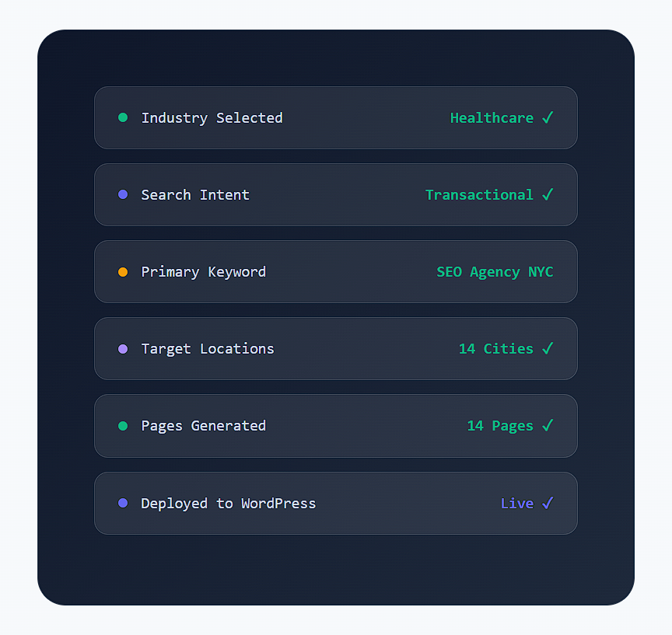Viewport: 672px width, 635px height.
Task: Click the checkmark next to Live
Action: [548, 503]
